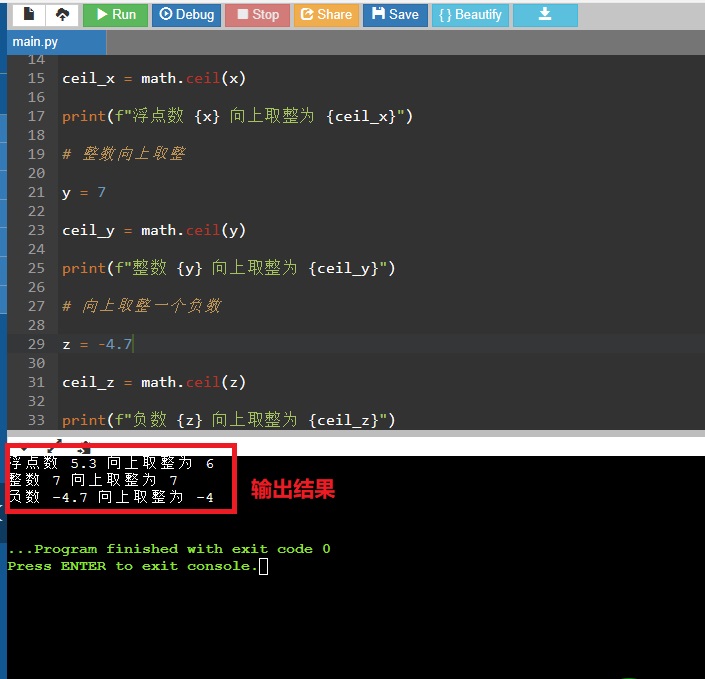Click the comment "# 向上取整一个负数"

142,306
